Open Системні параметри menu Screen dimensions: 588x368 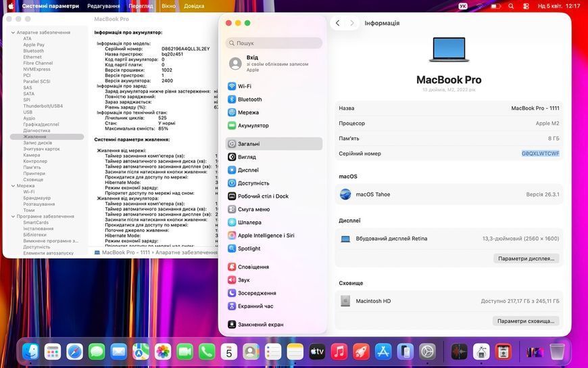point(51,6)
